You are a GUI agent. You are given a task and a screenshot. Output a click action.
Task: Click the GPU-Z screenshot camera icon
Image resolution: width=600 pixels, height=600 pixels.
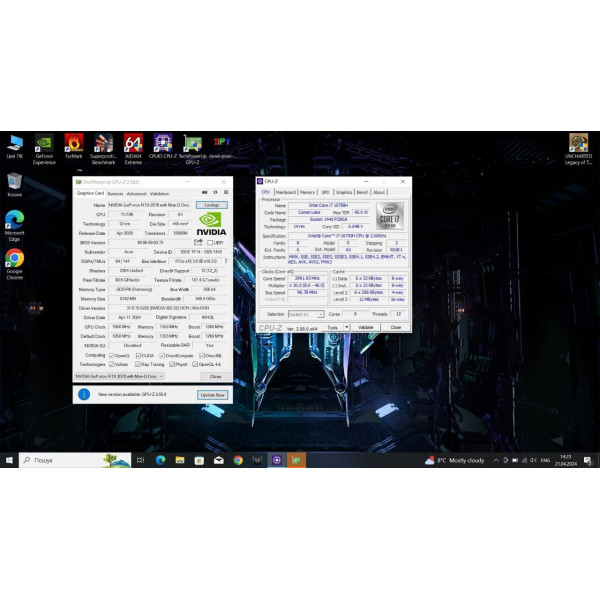[x=205, y=192]
